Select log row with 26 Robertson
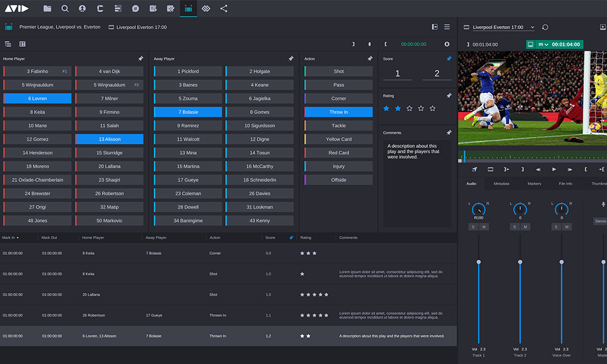607x364 pixels. pos(228,315)
